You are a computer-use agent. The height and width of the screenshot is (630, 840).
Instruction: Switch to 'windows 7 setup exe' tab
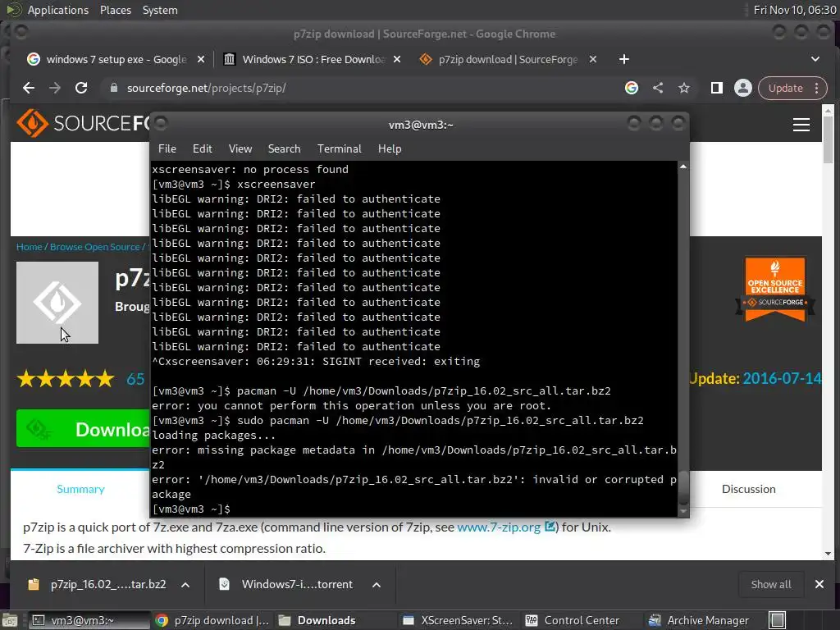pos(116,59)
